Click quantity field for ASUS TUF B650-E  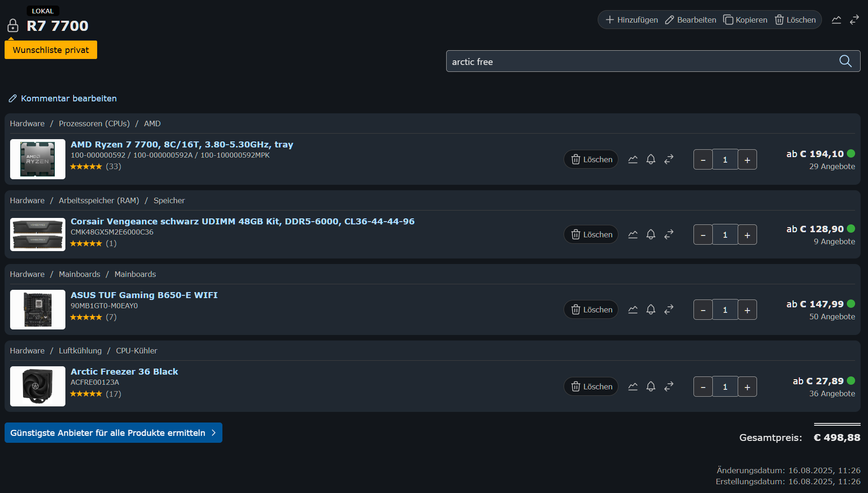coord(725,310)
